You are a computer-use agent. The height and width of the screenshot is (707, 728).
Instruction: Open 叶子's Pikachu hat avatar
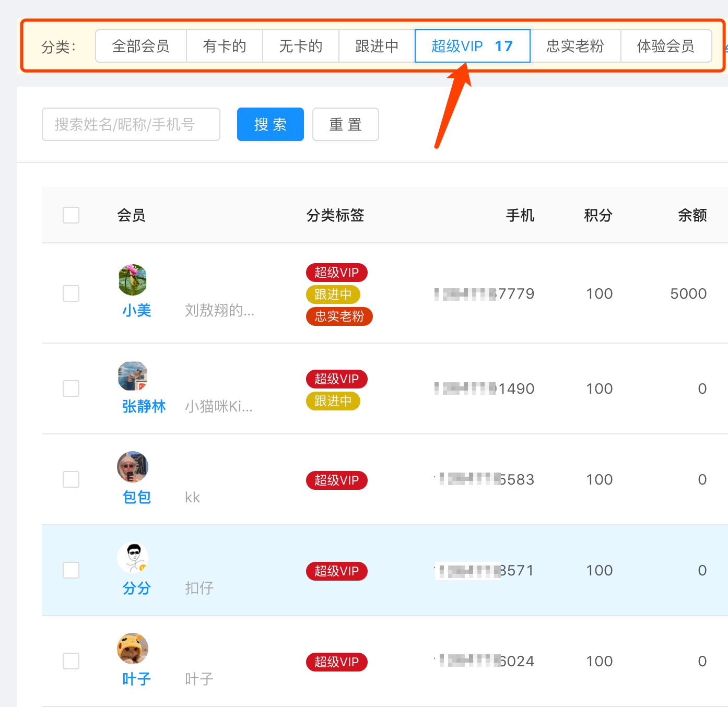pos(133,649)
